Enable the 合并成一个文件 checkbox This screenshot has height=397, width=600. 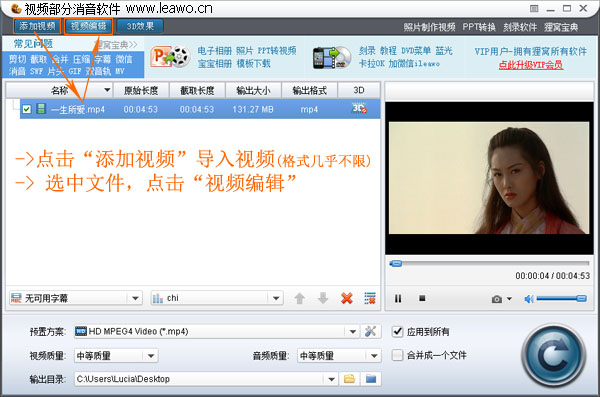[398, 355]
